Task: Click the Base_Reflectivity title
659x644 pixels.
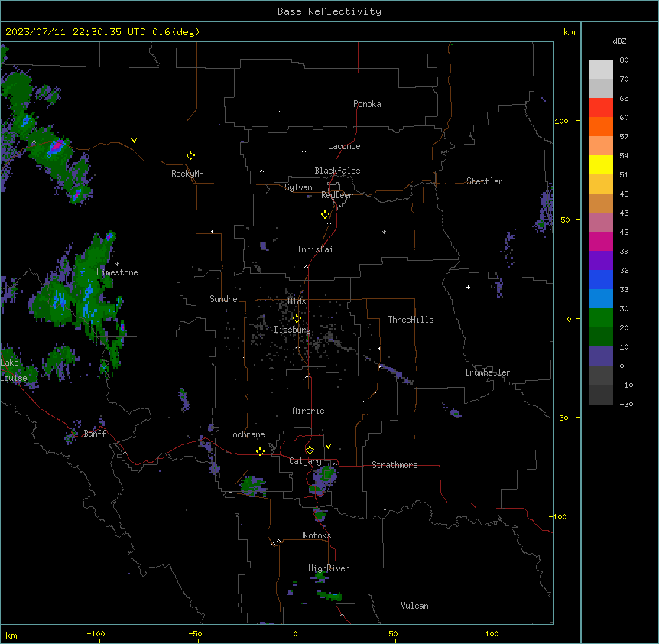Action: coord(329,11)
